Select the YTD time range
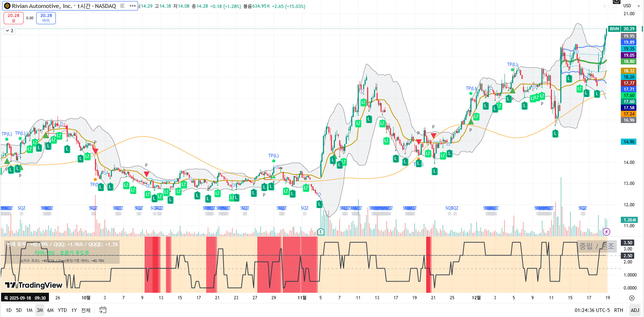Screen dimensions: 644x317 click(x=62, y=310)
